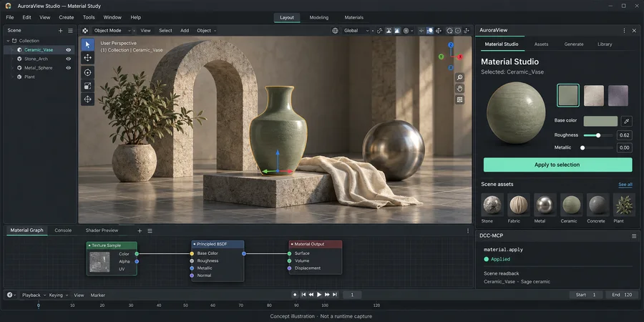Open the Object Mode dropdown
Image resolution: width=644 pixels, height=322 pixels.
click(x=112, y=30)
